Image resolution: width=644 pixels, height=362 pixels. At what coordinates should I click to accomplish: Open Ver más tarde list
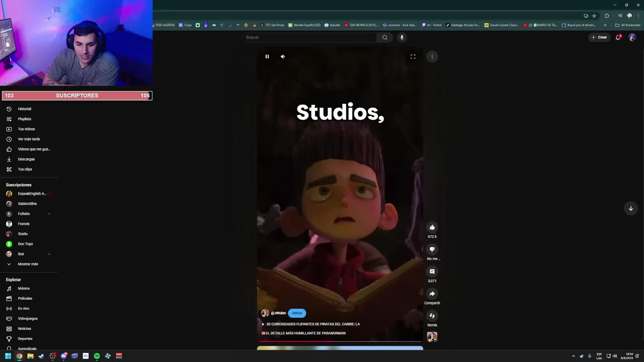pyautogui.click(x=29, y=139)
